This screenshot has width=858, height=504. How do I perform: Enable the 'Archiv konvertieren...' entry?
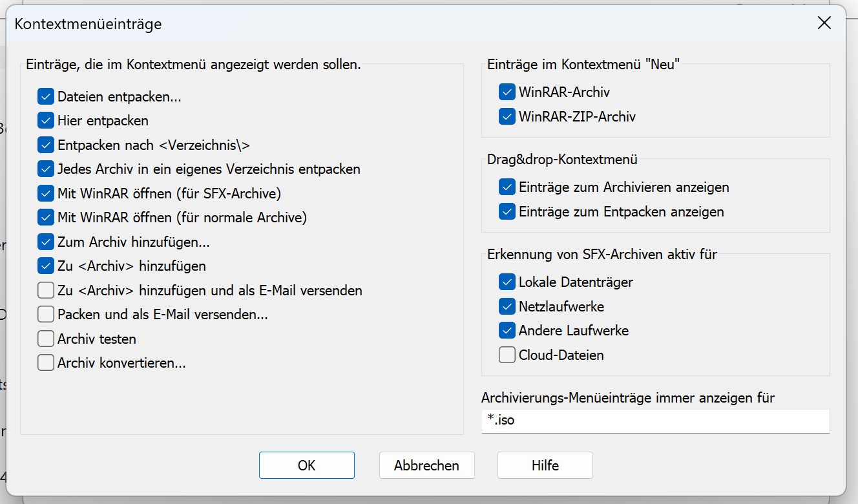click(x=46, y=363)
